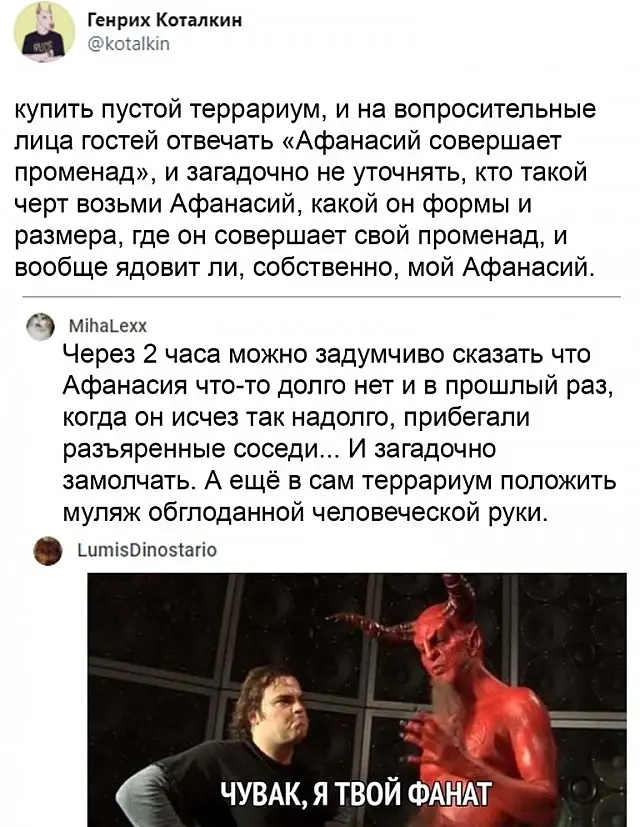
Task: Open the devil meme image
Action: [357, 700]
